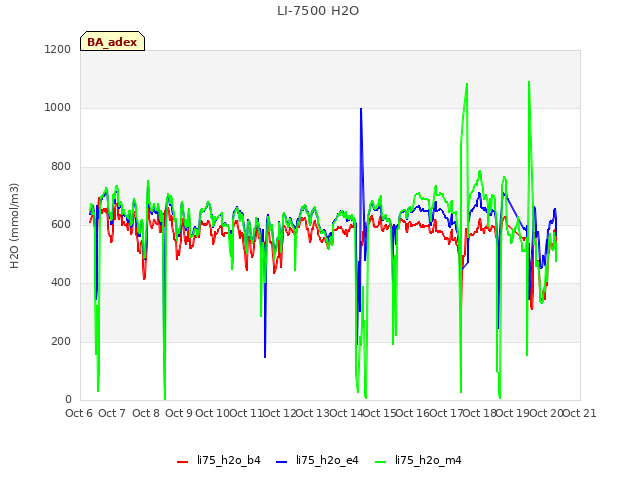
Task: Click the BA_adex site label box
Action: click(112, 41)
